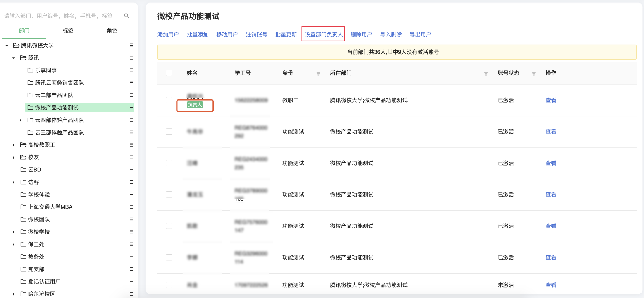The width and height of the screenshot is (644, 298).
Task: Open list menu icon for 党支部
Action: click(131, 269)
